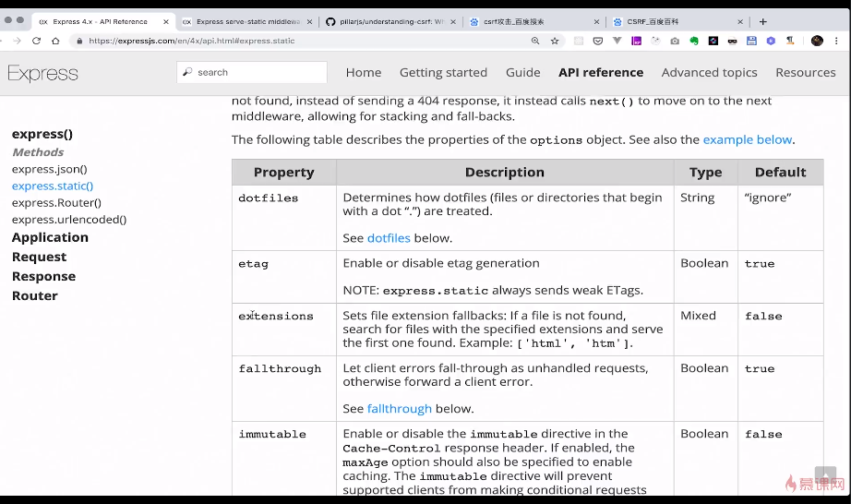Open the zoom magnifier in address bar
Viewport: 851px width, 504px height.
pos(535,41)
